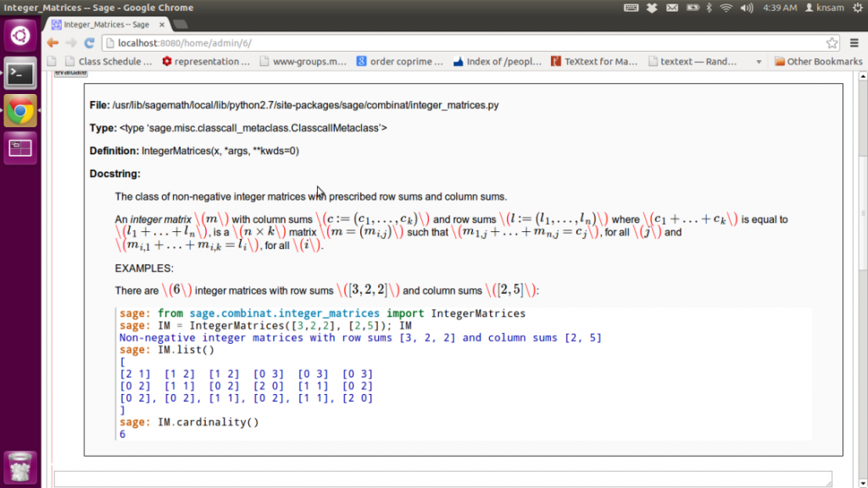
Task: Open the Trash in the launcher
Action: pyautogui.click(x=20, y=467)
